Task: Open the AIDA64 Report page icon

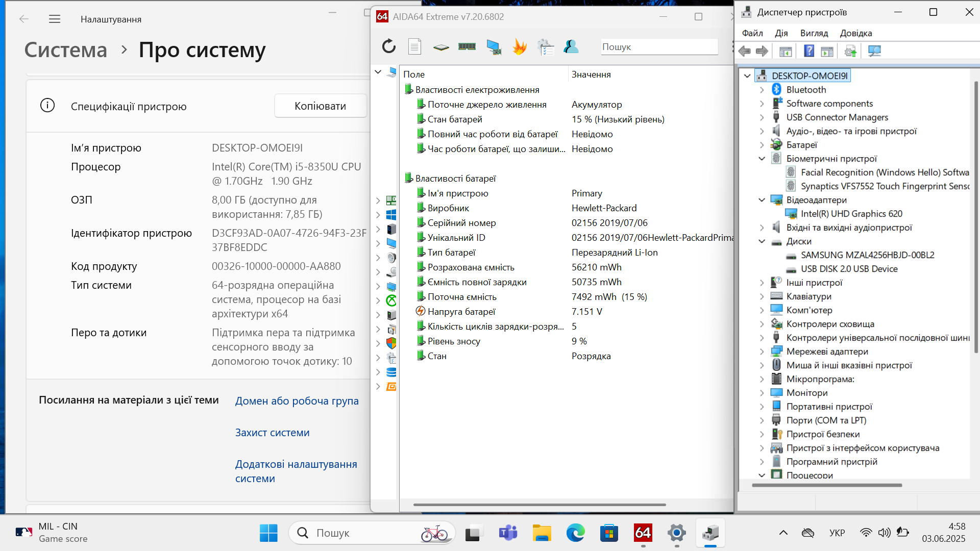Action: (x=414, y=46)
